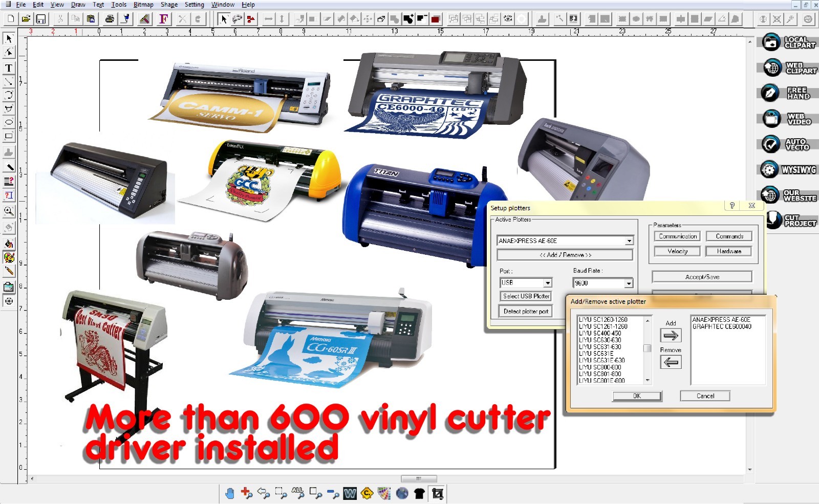Expand the Baud Rate dropdown
This screenshot has height=504, width=819.
[x=629, y=283]
